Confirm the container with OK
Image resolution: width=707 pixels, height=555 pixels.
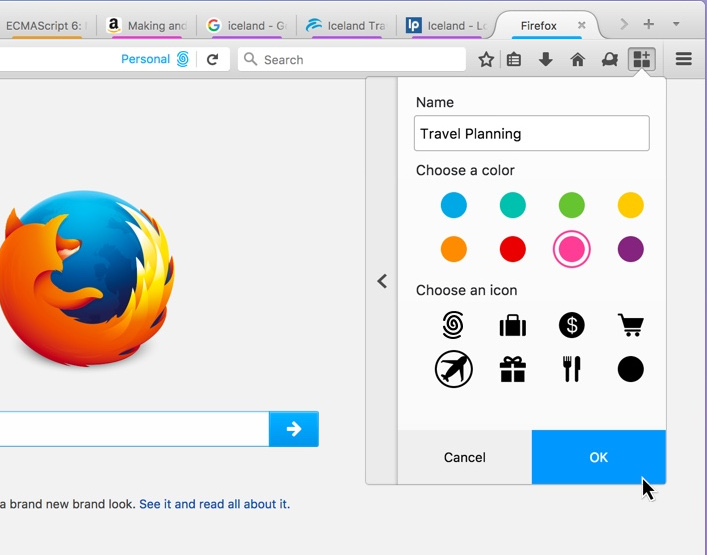[599, 457]
